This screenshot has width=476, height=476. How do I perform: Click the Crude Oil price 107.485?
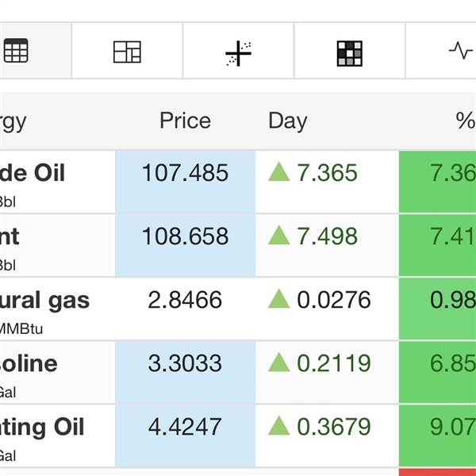click(x=185, y=173)
